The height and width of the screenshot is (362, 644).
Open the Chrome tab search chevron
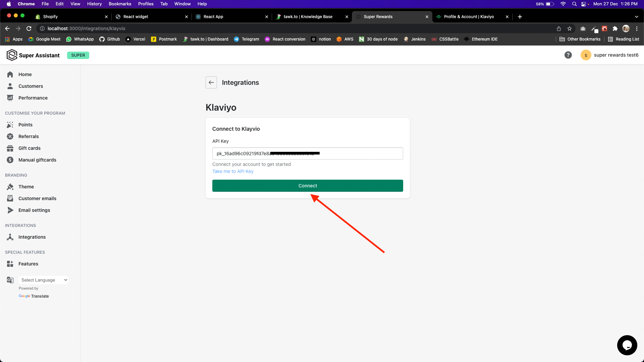pyautogui.click(x=636, y=17)
